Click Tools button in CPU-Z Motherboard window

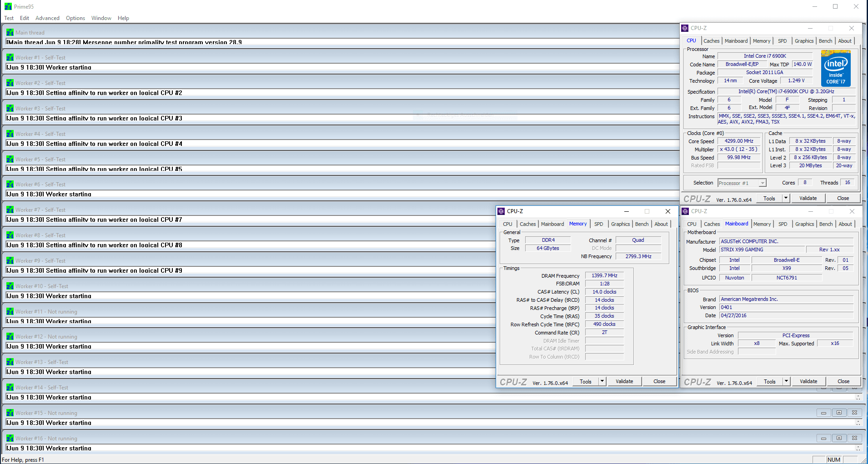click(x=770, y=381)
